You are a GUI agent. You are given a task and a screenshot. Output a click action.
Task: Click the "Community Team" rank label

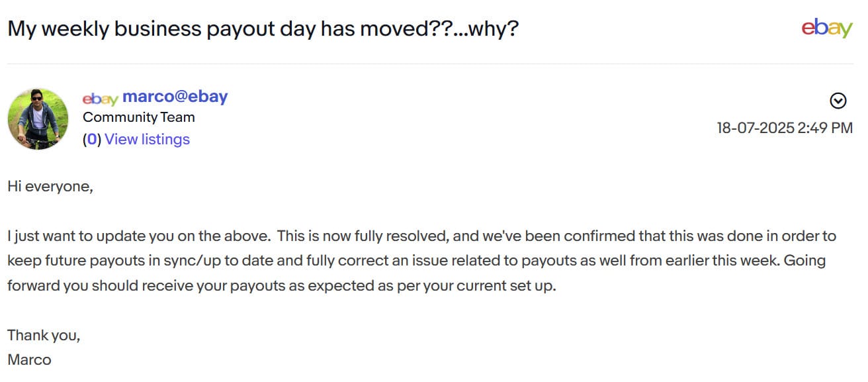pyautogui.click(x=138, y=118)
